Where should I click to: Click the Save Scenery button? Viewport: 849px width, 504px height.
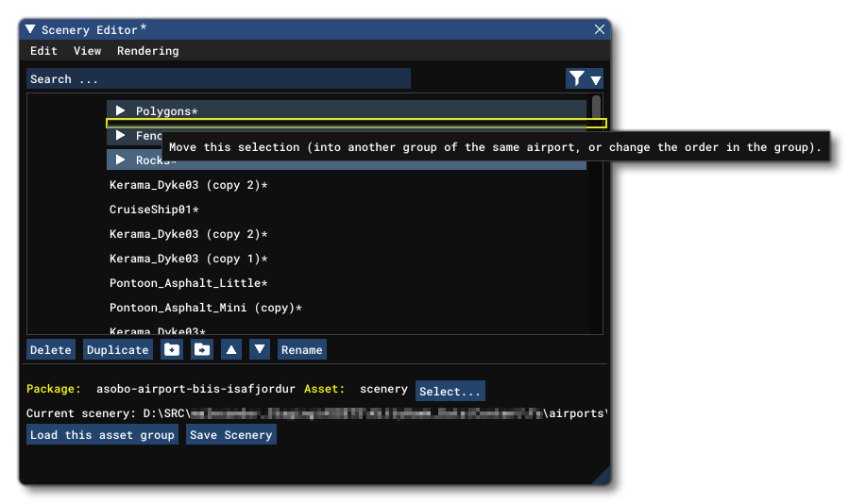(x=231, y=435)
